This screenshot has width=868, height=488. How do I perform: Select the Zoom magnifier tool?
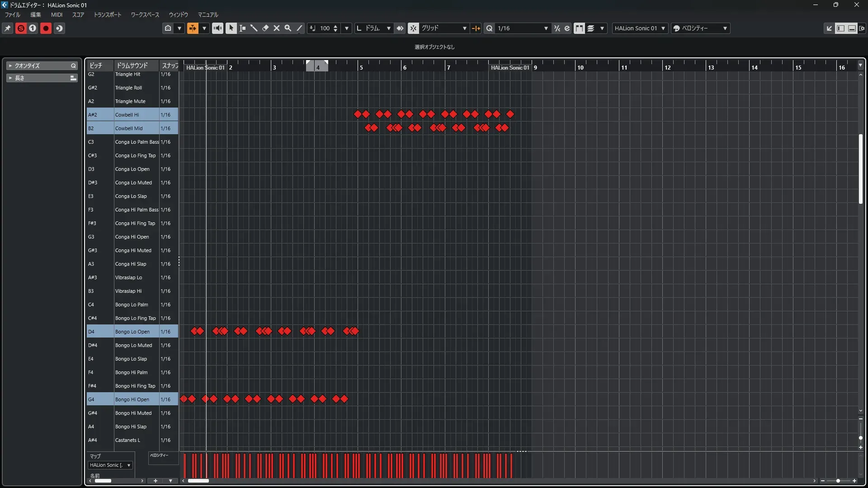[x=288, y=28]
